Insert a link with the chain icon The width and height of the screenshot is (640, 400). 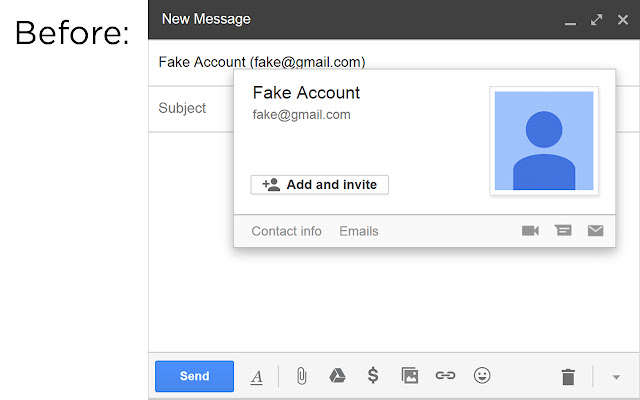coord(445,376)
